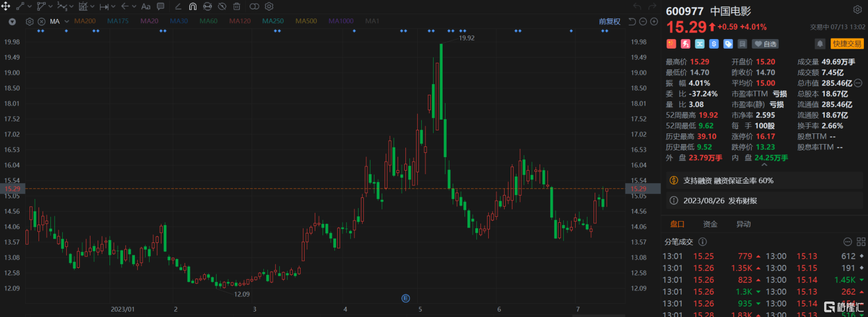Toggle the MA20 line
Viewport: 868px width, 317px height.
pos(149,21)
